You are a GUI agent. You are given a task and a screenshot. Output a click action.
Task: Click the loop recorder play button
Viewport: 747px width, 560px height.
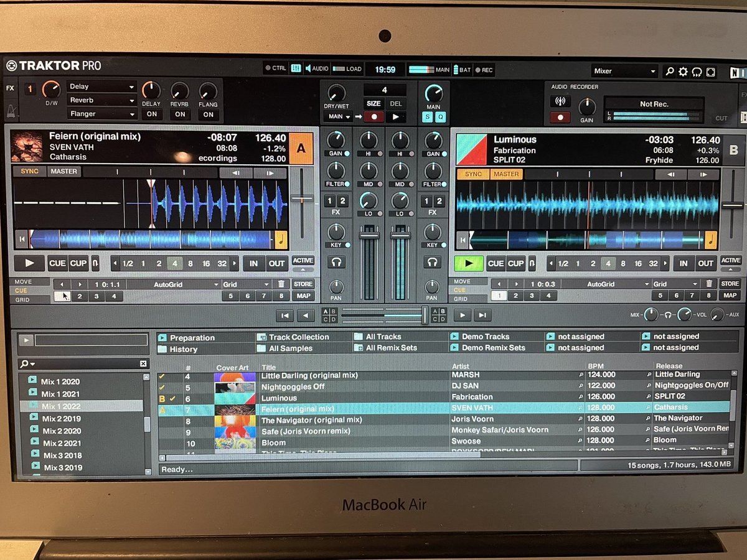point(395,116)
